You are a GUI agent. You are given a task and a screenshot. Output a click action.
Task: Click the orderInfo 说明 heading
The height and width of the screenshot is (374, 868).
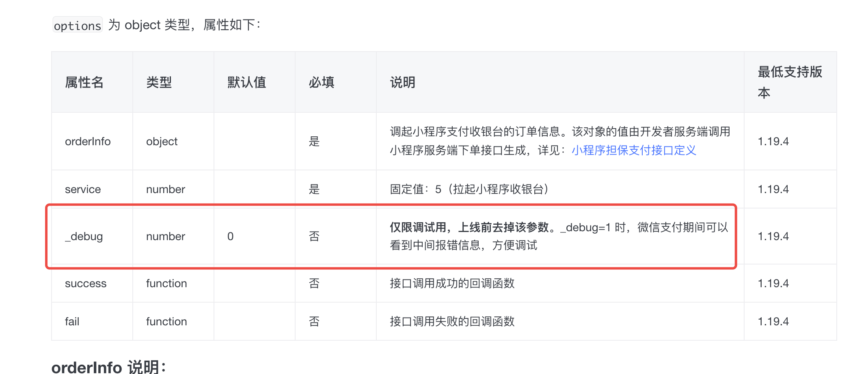pos(109,367)
